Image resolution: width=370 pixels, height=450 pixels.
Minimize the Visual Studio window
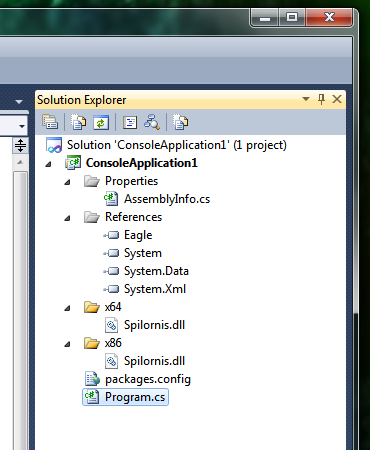click(265, 17)
